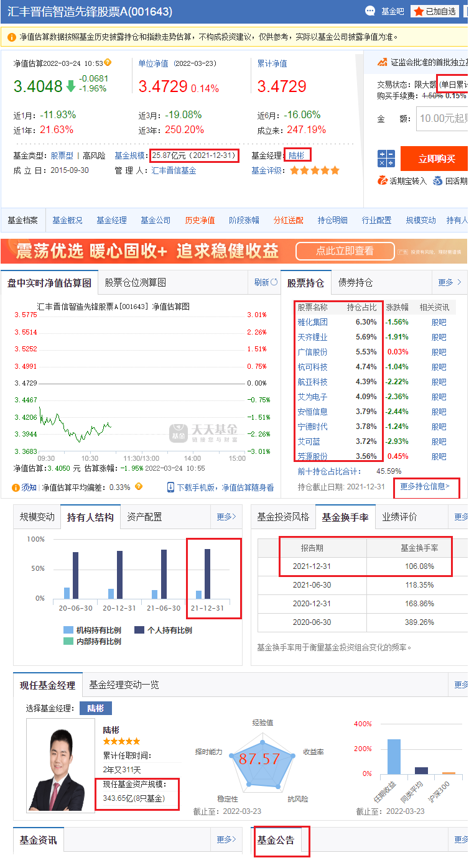Open the 基金资讯 section heading

coord(38,839)
